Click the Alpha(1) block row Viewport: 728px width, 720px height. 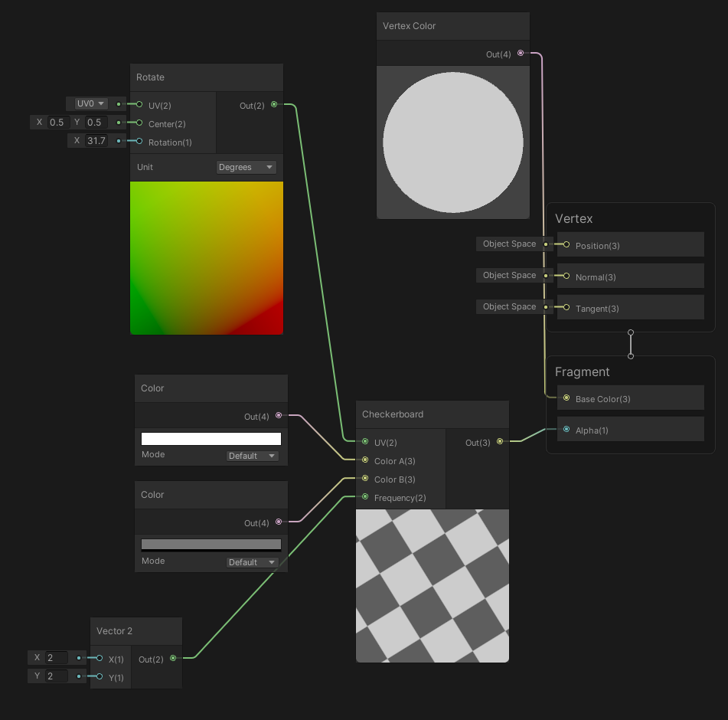(631, 429)
